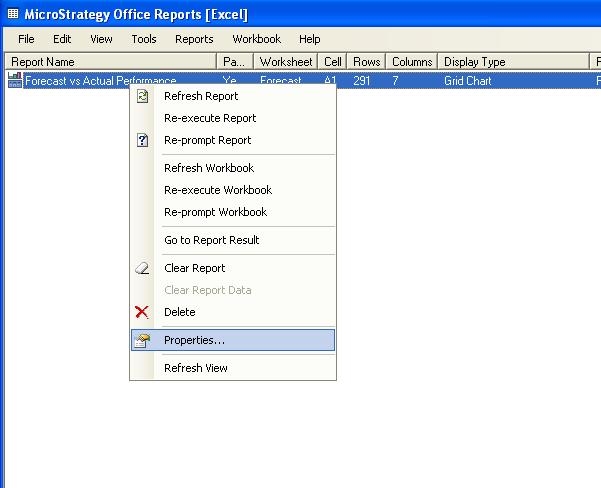Select Re-execute Workbook menu entry
The image size is (601, 488).
tap(233, 190)
